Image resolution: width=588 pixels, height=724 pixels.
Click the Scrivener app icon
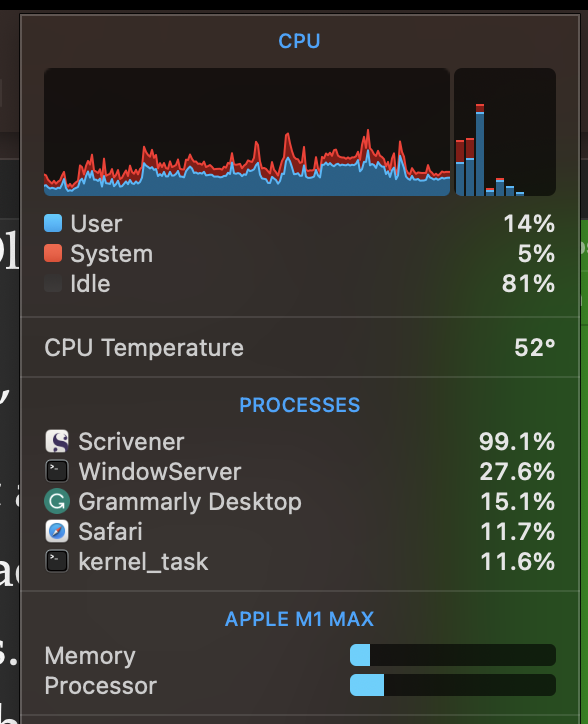pyautogui.click(x=57, y=441)
